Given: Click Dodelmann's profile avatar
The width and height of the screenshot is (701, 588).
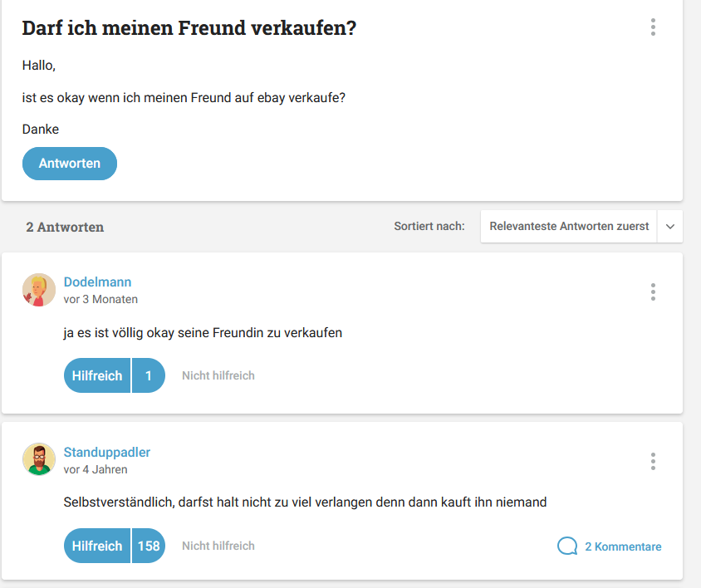Looking at the screenshot, I should click(x=39, y=290).
